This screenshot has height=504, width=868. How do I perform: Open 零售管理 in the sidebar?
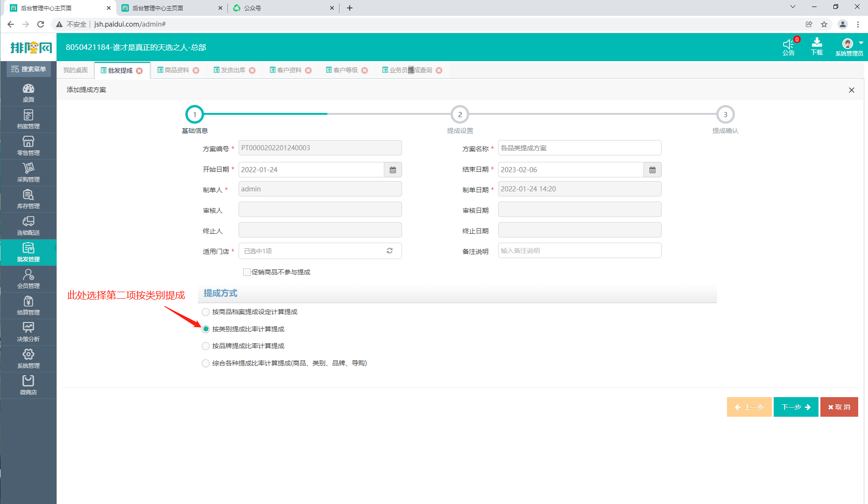tap(28, 146)
